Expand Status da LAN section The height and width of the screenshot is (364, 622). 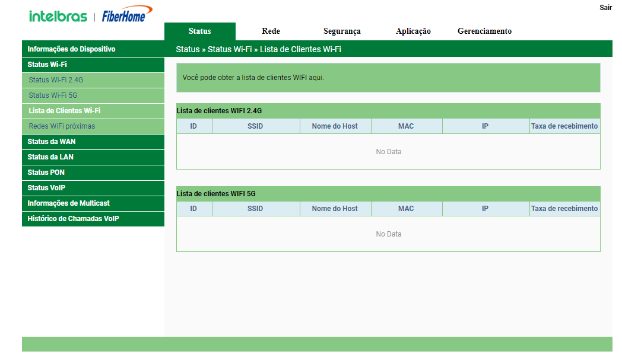click(x=93, y=157)
